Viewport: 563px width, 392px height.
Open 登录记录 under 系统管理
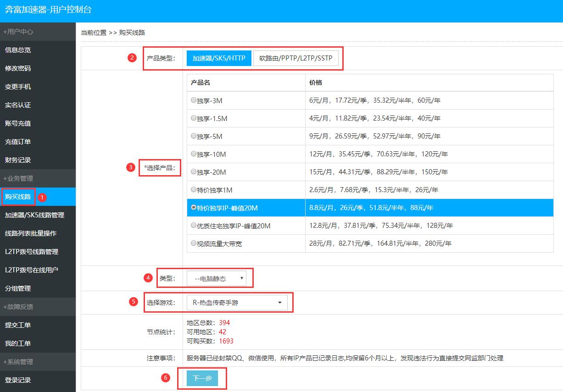(18, 380)
